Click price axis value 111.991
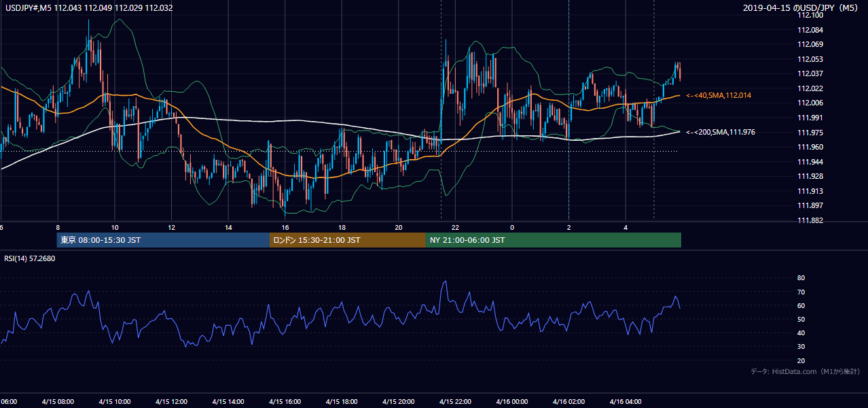 pyautogui.click(x=811, y=118)
